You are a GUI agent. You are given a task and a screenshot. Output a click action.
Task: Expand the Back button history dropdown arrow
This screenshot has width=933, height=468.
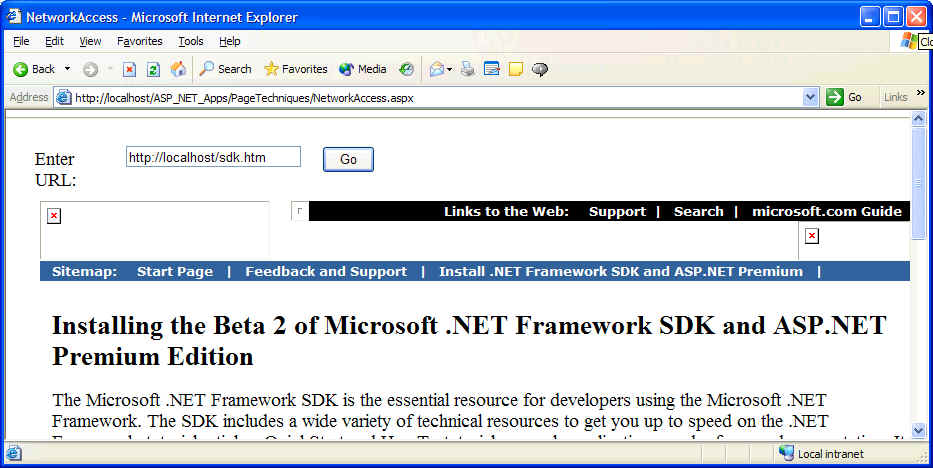click(67, 69)
